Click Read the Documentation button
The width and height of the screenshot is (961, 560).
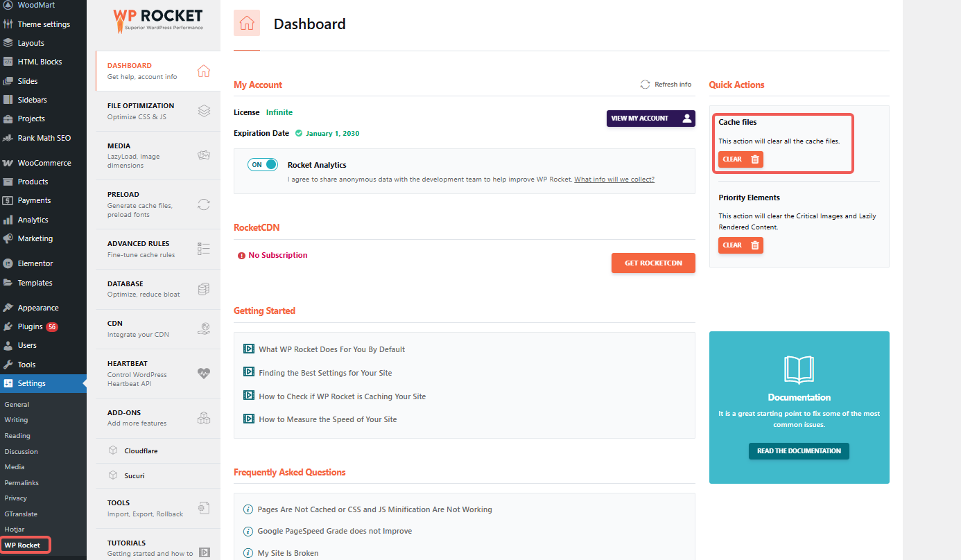tap(799, 451)
